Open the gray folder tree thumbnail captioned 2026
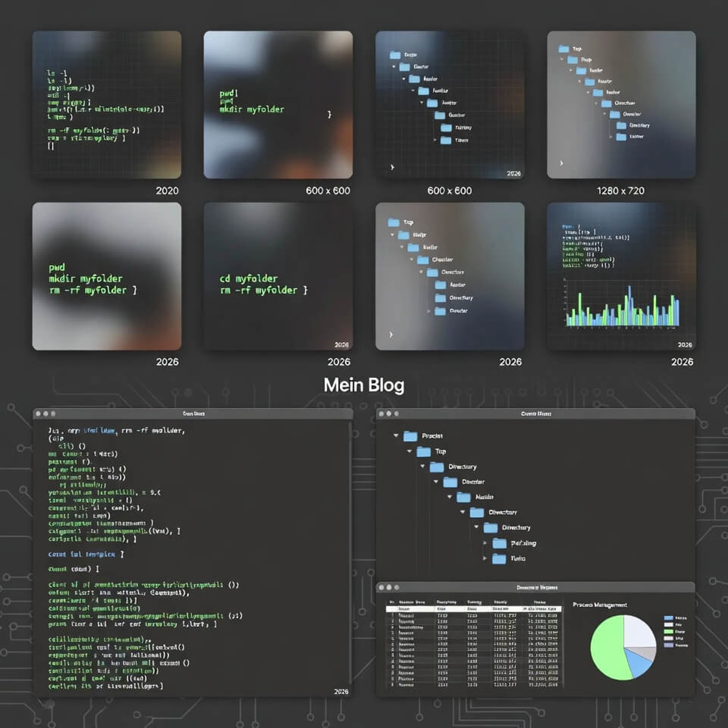The image size is (728, 728). 450,276
